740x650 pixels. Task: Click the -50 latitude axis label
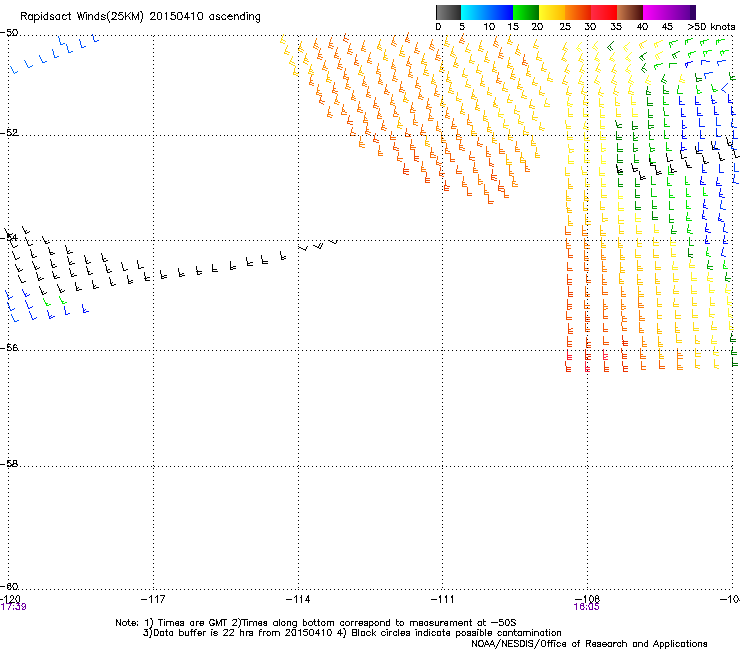[x=9, y=33]
